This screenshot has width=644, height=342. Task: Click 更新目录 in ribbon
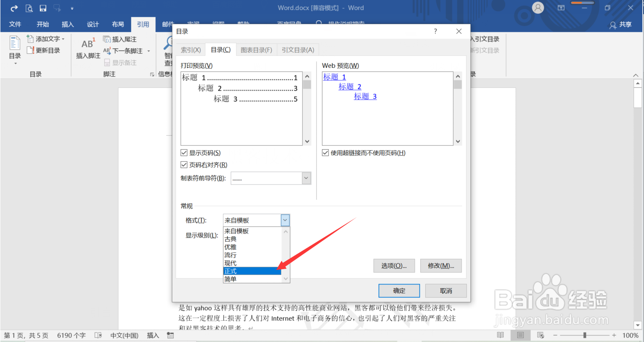click(43, 50)
